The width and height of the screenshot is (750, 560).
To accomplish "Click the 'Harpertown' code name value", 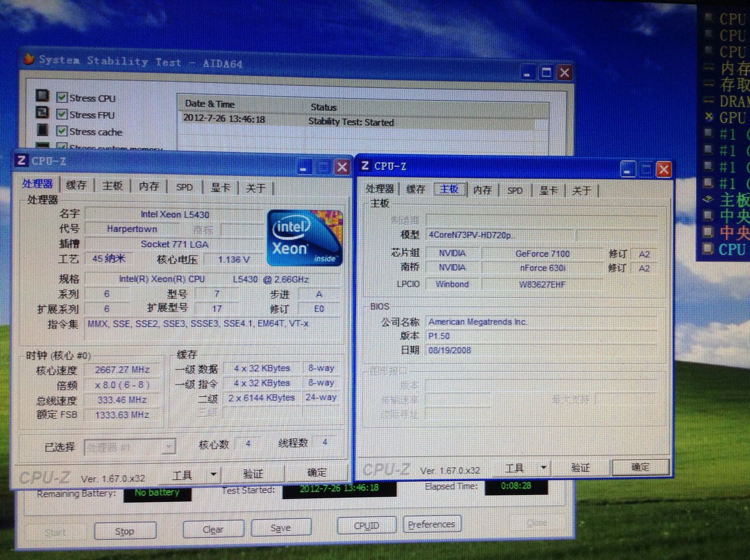I will (x=132, y=229).
